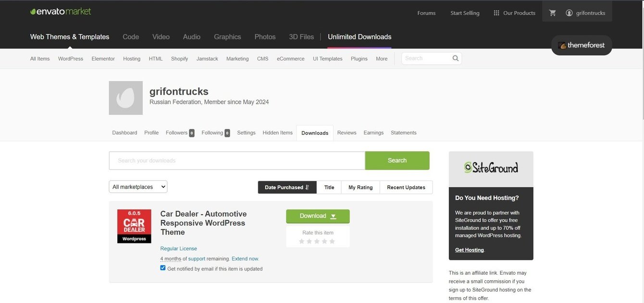Open the Following tab
This screenshot has width=644, height=303.
216,133
